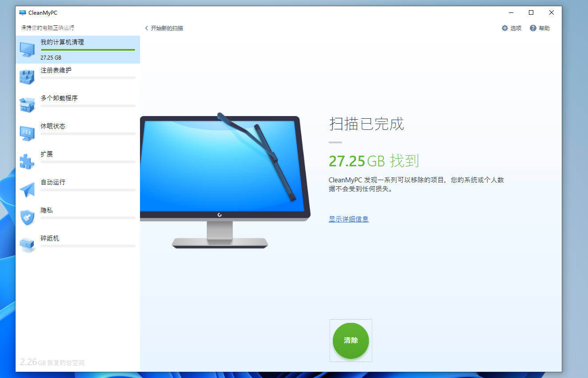Click the 休眠状态 hibernation icon
The width and height of the screenshot is (588, 378).
[x=28, y=133]
